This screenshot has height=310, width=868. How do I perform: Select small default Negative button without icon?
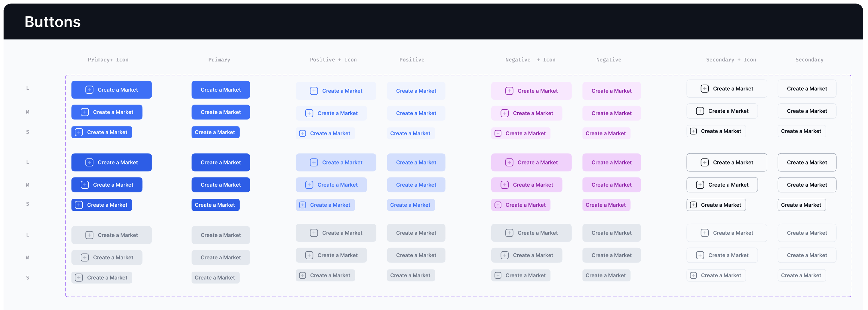click(606, 133)
